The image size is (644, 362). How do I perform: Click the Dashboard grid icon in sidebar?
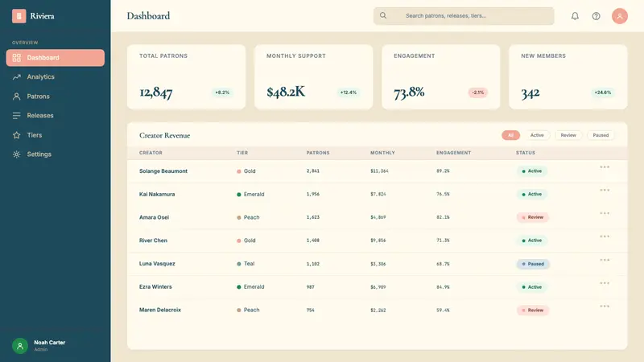[x=16, y=58]
